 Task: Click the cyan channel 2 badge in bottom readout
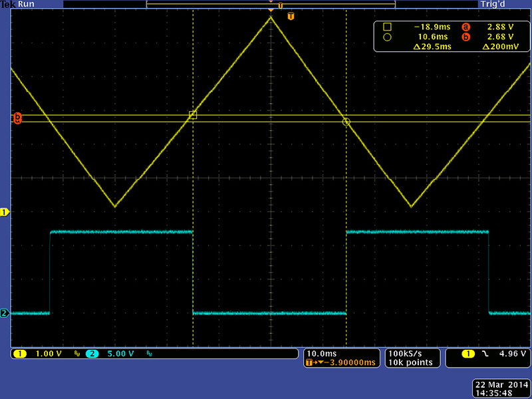tap(92, 354)
